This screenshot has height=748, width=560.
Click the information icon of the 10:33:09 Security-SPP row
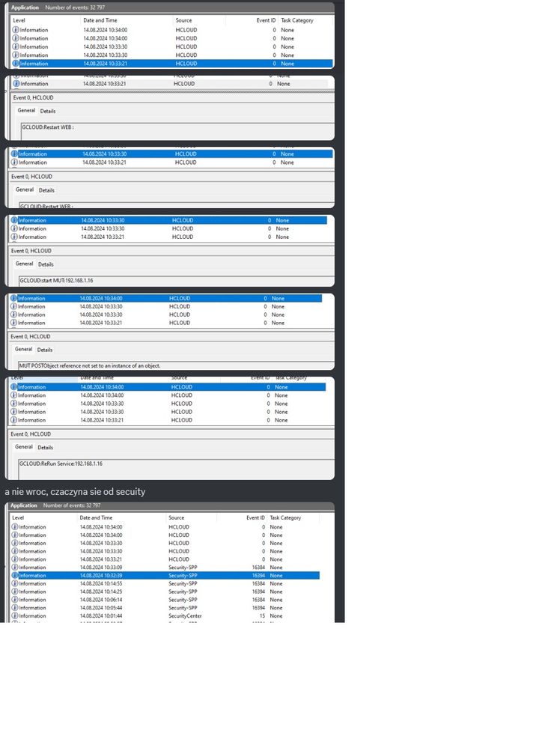click(15, 568)
